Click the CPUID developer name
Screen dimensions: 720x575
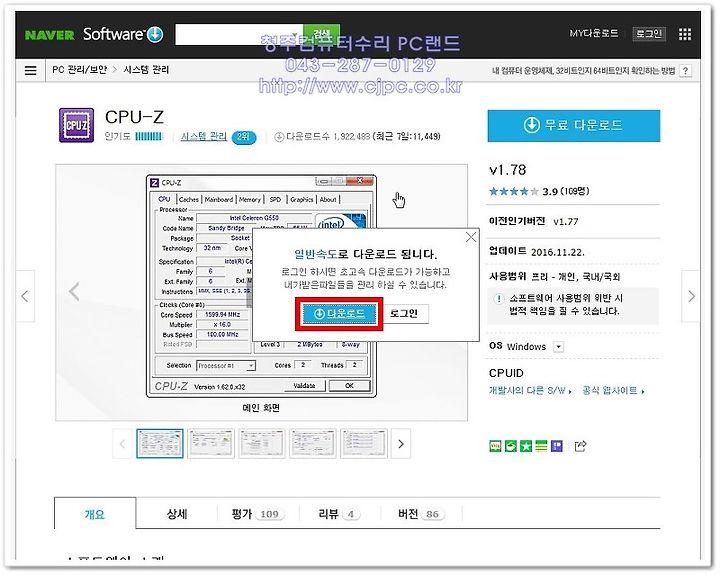pyautogui.click(x=506, y=373)
